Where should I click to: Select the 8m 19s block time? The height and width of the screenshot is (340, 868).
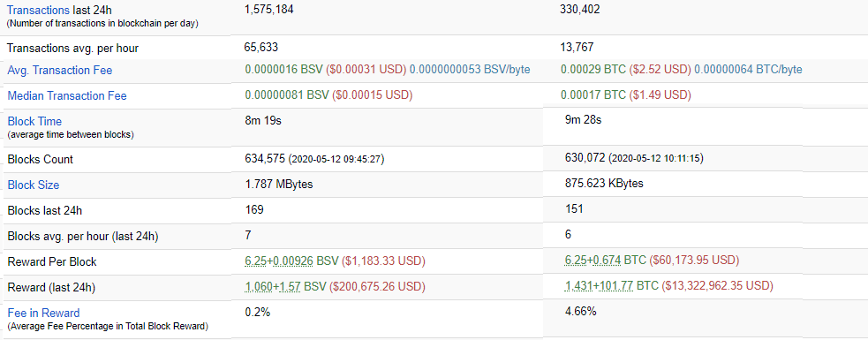coord(263,121)
